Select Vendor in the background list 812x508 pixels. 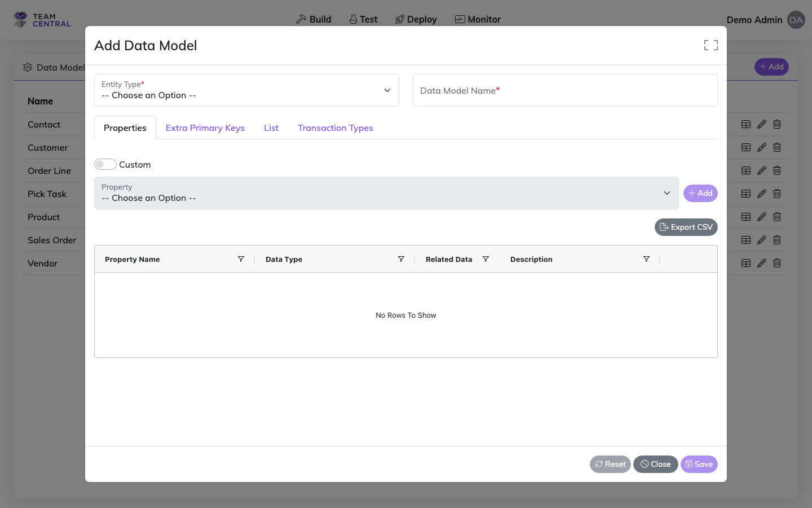[43, 263]
